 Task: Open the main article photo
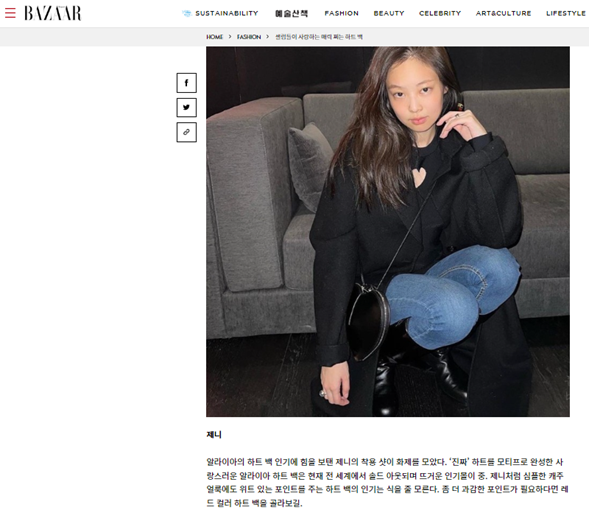[388, 232]
